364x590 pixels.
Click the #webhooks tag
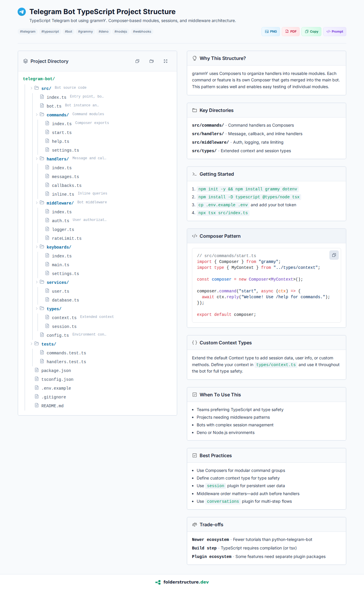[x=142, y=31]
